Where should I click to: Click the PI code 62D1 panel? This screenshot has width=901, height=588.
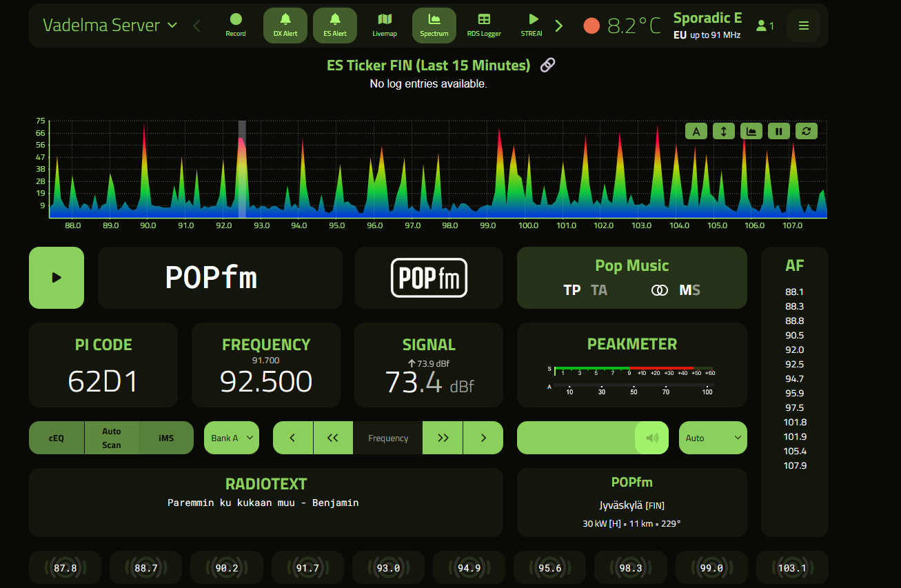coord(103,365)
